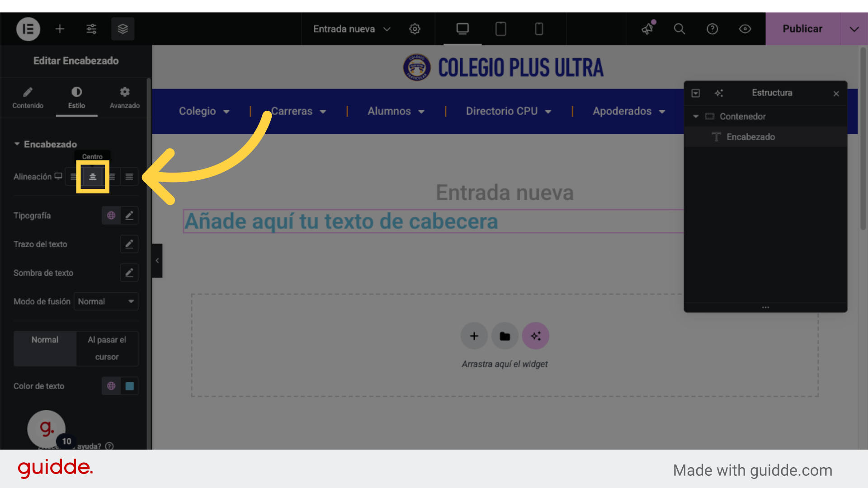Viewport: 868px width, 488px height.
Task: Open the What's New megaphone icon
Action: point(648,29)
